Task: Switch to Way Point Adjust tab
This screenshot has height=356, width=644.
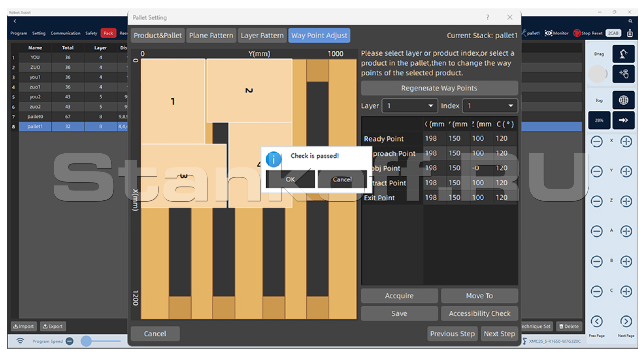Action: coord(319,35)
